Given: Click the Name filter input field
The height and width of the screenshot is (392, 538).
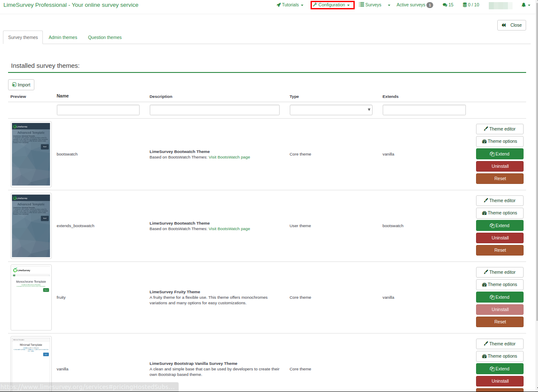Looking at the screenshot, I should 98,110.
